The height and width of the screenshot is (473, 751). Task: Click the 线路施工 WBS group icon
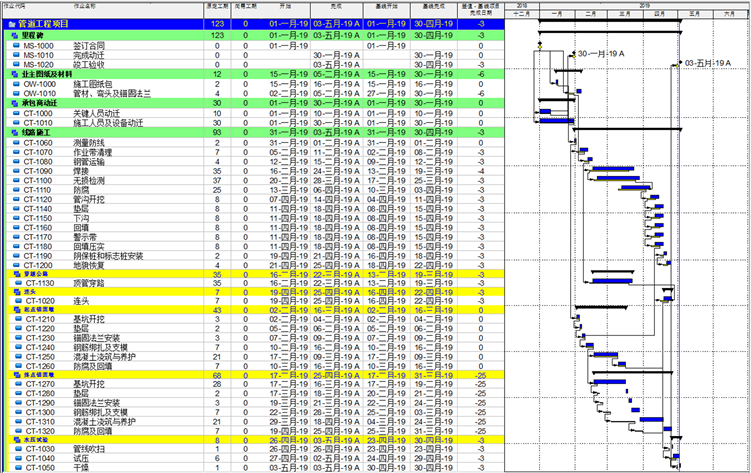click(14, 131)
